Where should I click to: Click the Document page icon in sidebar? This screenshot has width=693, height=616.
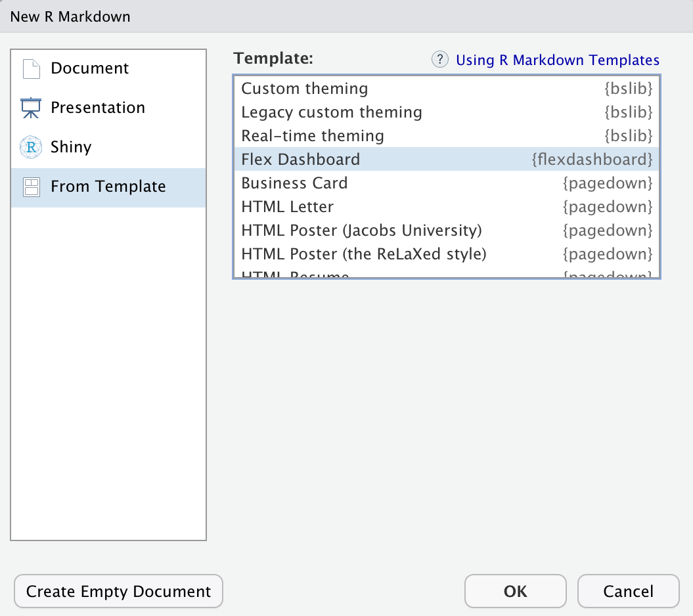[x=31, y=68]
